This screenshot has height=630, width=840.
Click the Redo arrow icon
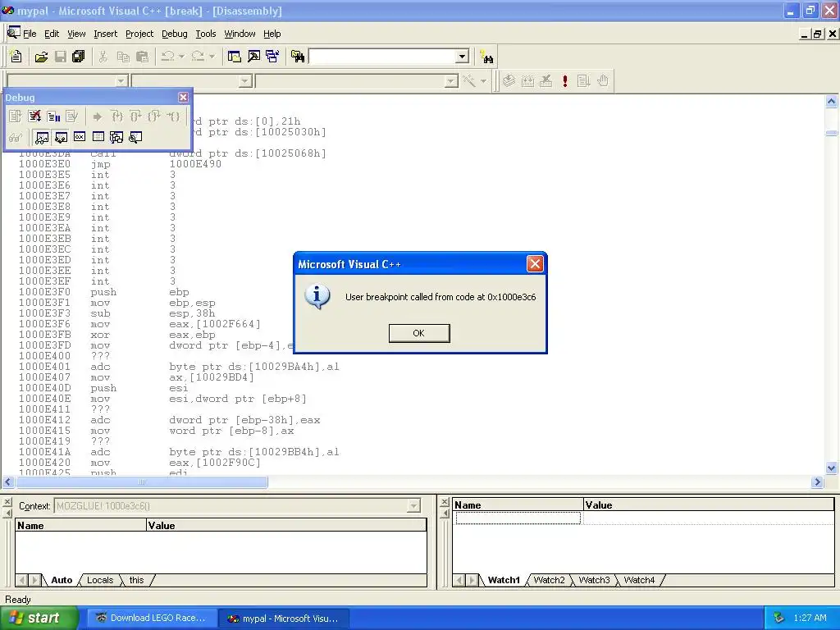tap(198, 57)
